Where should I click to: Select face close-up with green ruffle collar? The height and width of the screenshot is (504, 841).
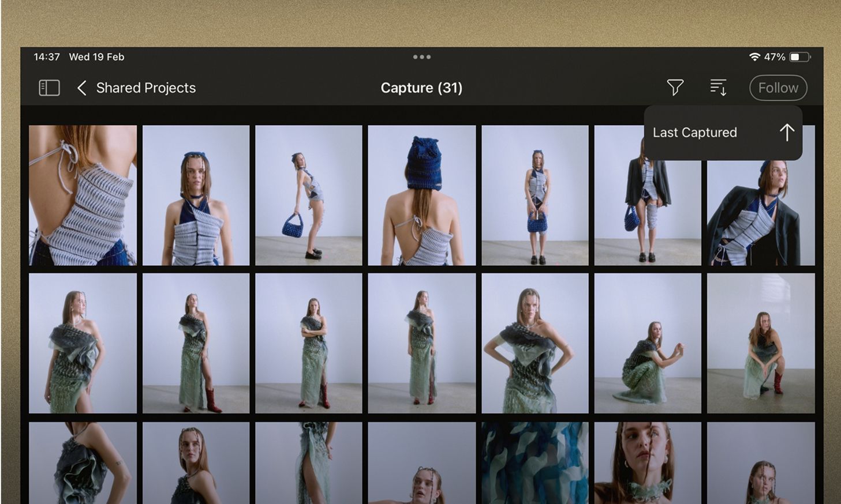click(x=648, y=462)
